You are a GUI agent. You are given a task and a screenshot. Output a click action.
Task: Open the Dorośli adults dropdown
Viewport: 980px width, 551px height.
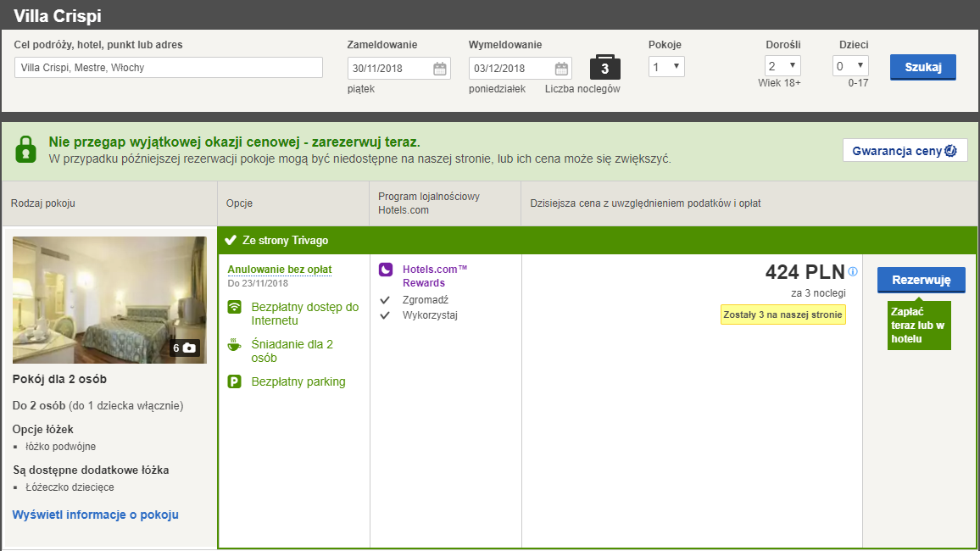click(x=782, y=65)
